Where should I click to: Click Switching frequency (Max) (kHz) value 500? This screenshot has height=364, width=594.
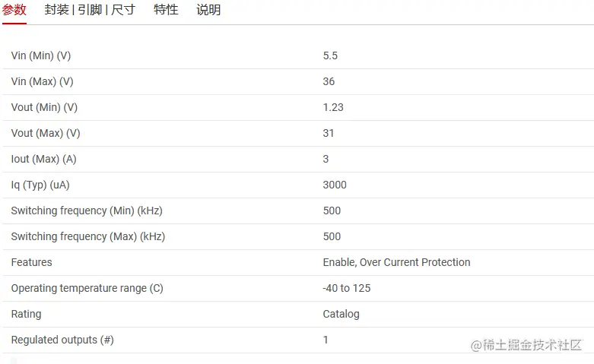pyautogui.click(x=332, y=236)
